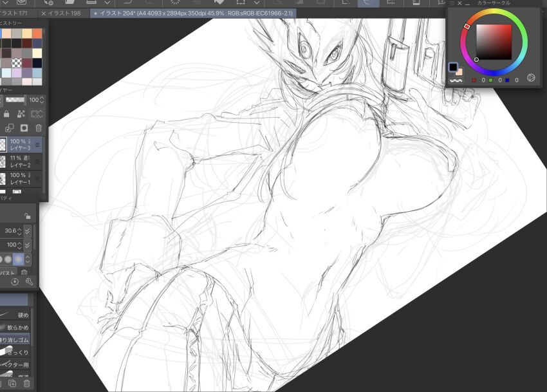Click the hue ring in the color circle

tap(494, 12)
